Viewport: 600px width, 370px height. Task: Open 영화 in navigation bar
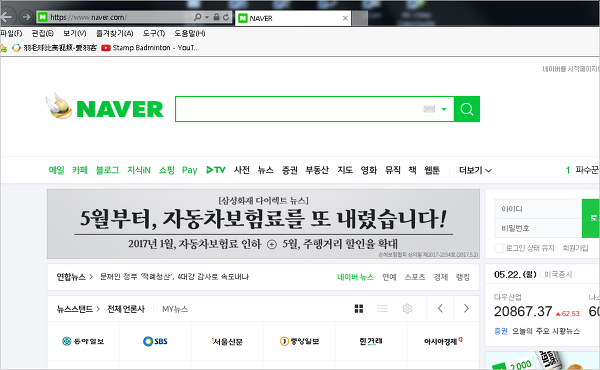(369, 170)
